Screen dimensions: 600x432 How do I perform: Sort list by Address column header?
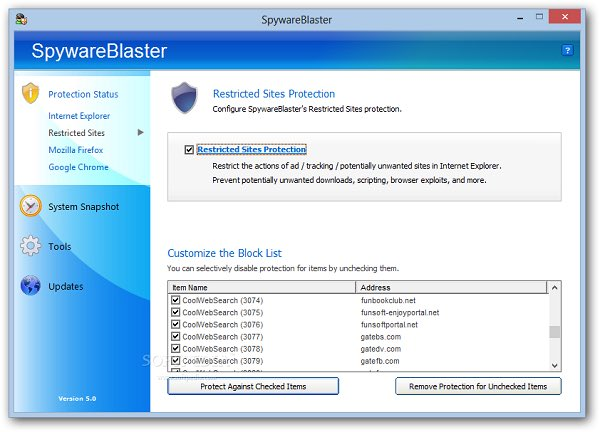point(451,287)
